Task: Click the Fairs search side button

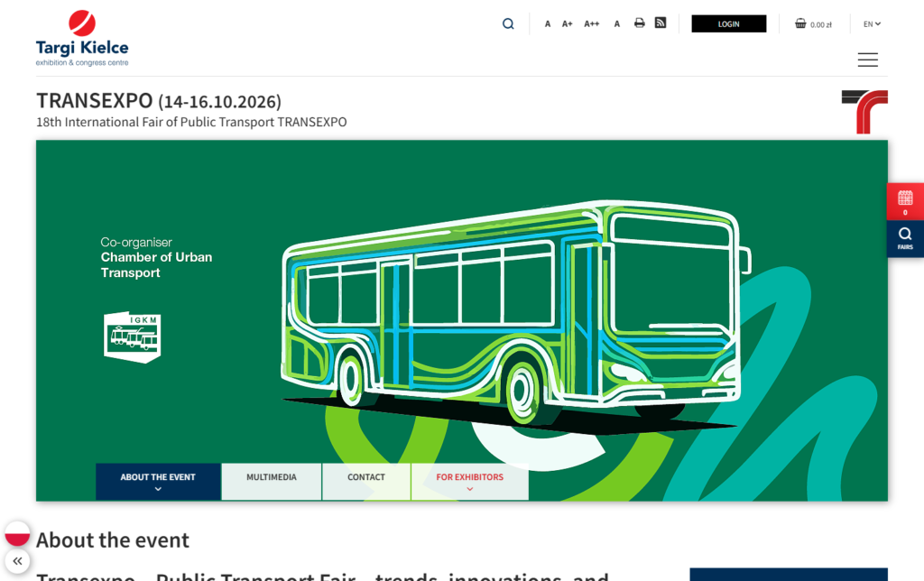Action: (x=905, y=238)
